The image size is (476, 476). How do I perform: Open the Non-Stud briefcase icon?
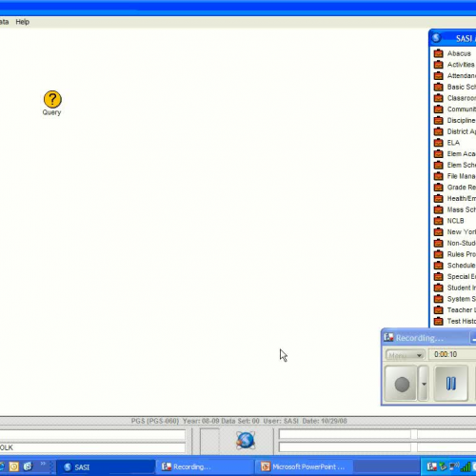point(438,243)
